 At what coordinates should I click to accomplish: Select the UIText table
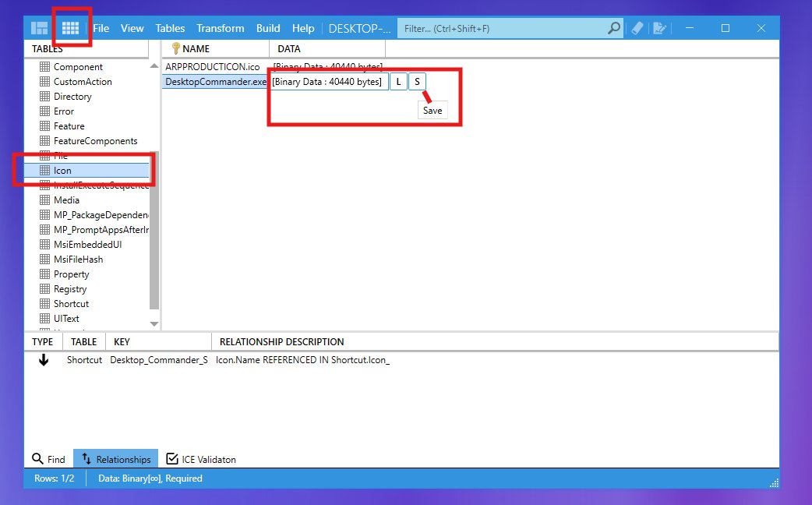(x=66, y=319)
